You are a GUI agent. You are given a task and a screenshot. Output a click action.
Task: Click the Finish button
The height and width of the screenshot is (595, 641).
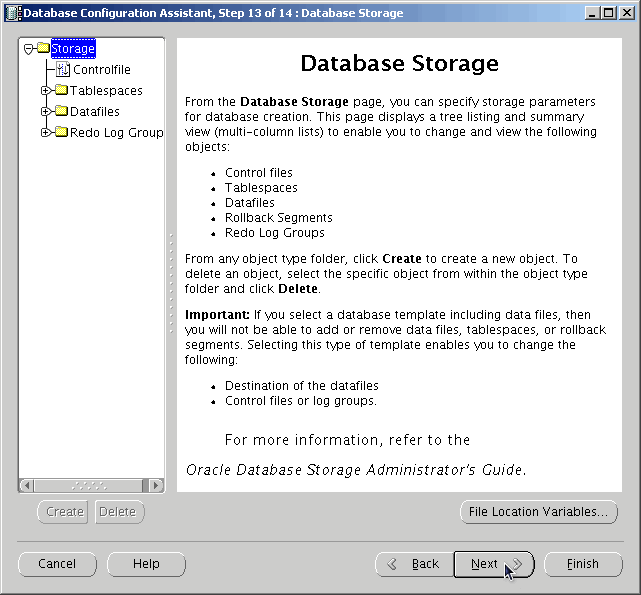tap(583, 564)
